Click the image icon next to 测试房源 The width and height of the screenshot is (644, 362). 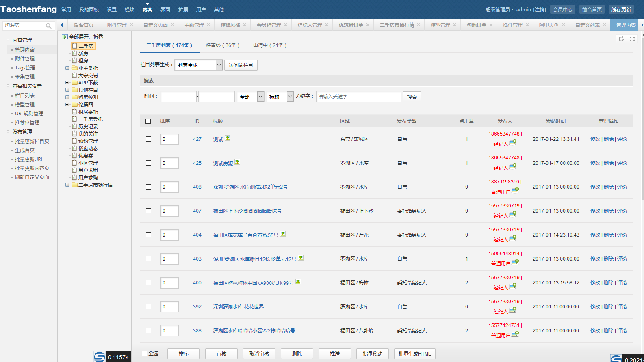click(237, 162)
